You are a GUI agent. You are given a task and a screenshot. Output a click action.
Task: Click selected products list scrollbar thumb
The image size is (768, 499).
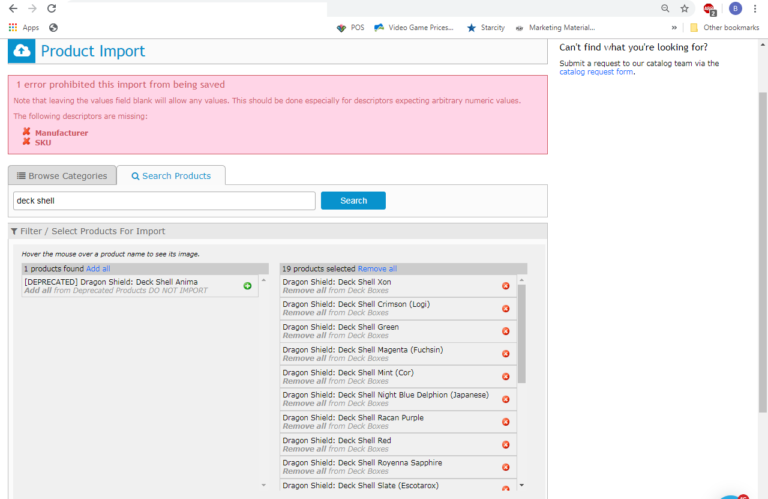tap(522, 334)
